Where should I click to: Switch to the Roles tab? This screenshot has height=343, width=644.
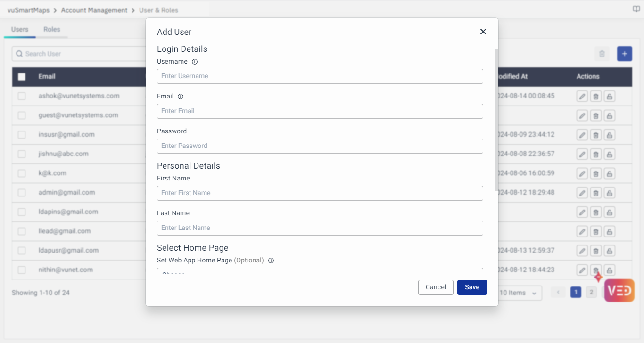(52, 29)
